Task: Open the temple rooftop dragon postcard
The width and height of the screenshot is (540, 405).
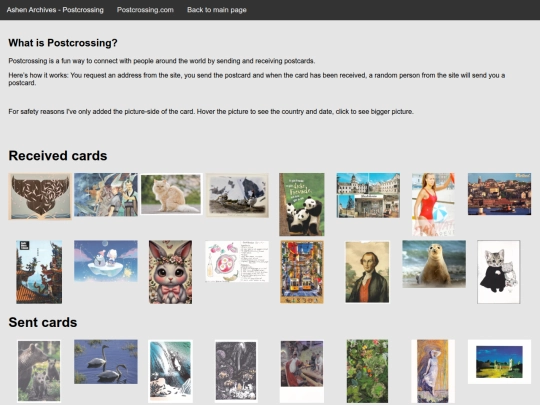Action: (39, 272)
